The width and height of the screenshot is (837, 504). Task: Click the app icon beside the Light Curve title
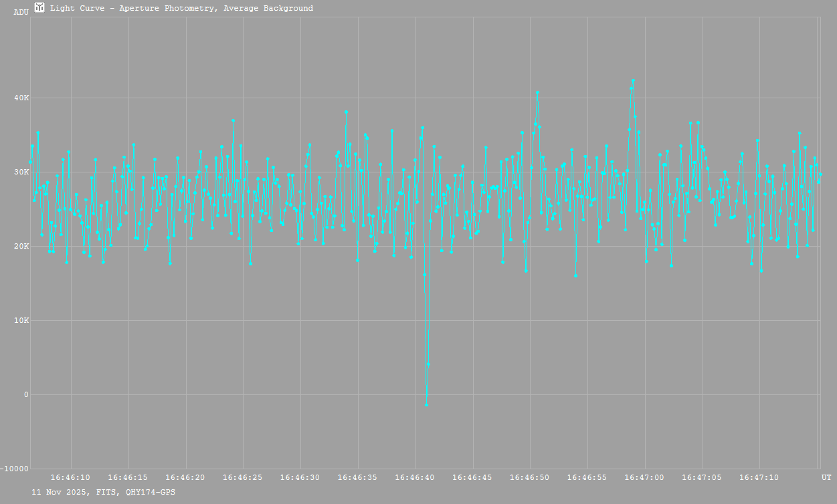pos(39,8)
